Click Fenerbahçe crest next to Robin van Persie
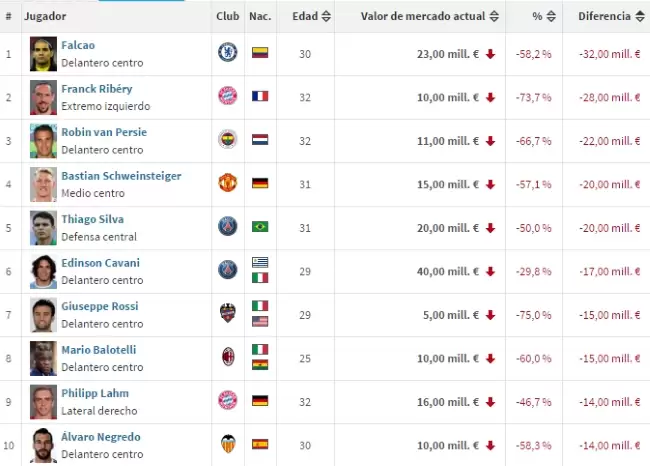650x466 pixels. pos(227,140)
